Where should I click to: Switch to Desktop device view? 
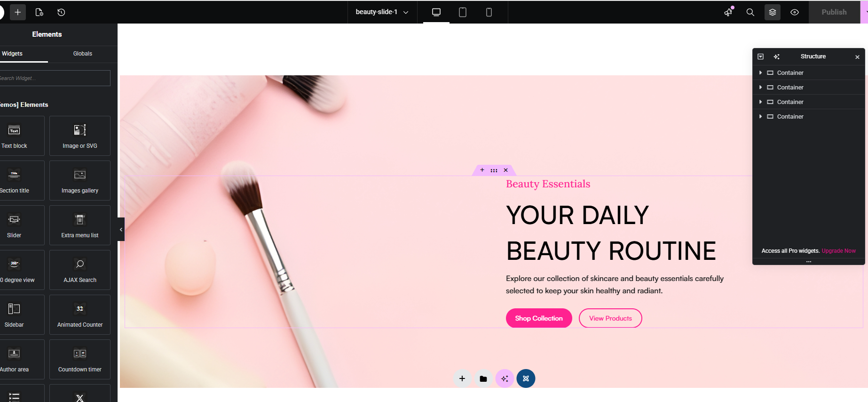pyautogui.click(x=436, y=12)
